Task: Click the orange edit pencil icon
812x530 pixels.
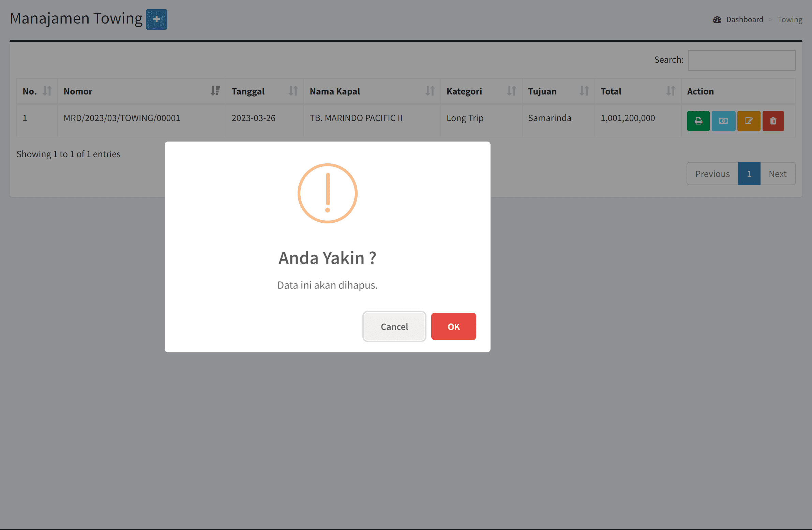Action: 748,121
